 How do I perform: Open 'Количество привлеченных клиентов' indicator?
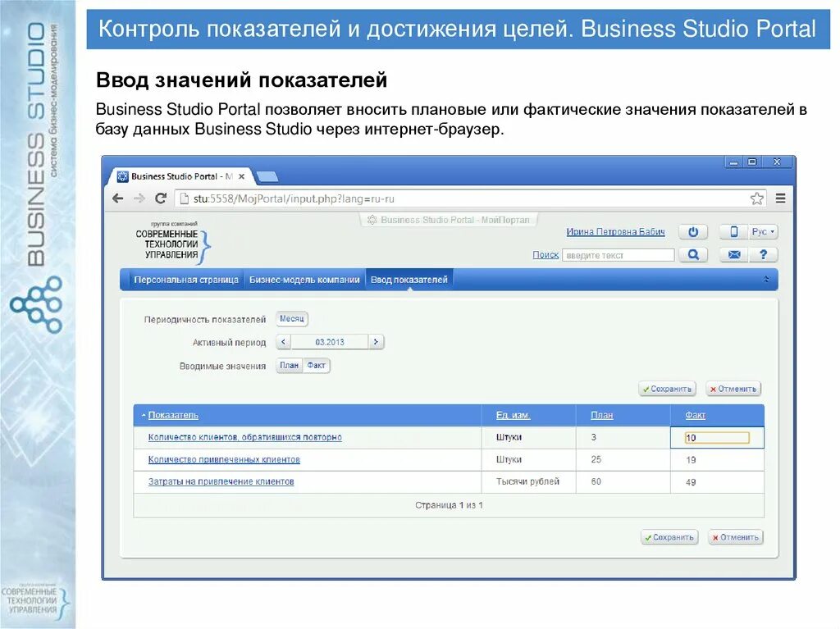(x=224, y=460)
